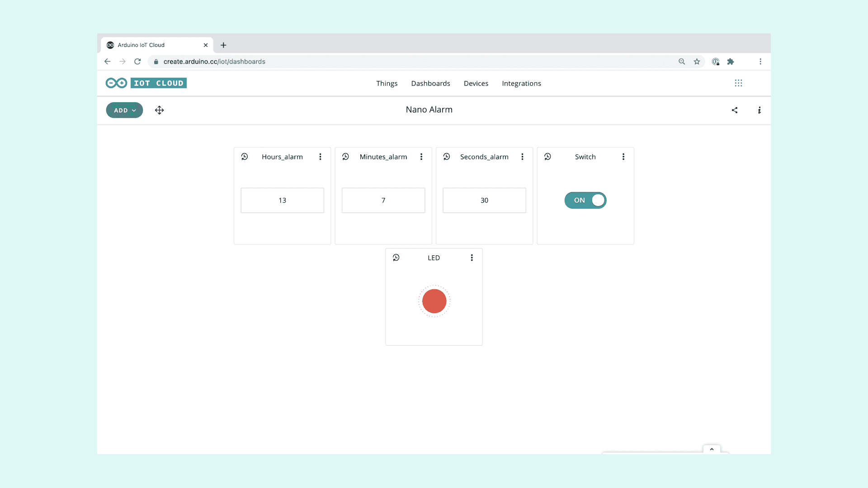Expand the bottom-right collapsed panel chevron
Viewport: 868px width, 488px height.
coord(712,449)
